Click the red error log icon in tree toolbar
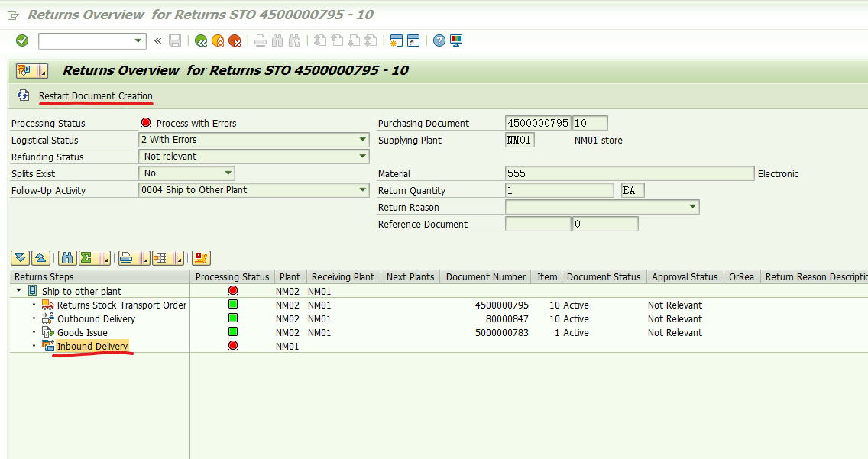The image size is (868, 459). 201,258
